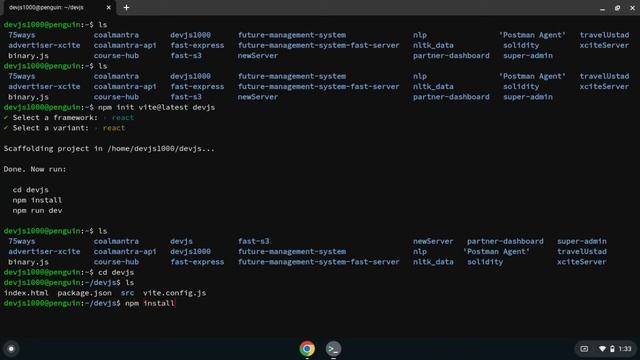Restore down the terminal window
Image resolution: width=640 pixels, height=360 pixels.
(x=617, y=8)
